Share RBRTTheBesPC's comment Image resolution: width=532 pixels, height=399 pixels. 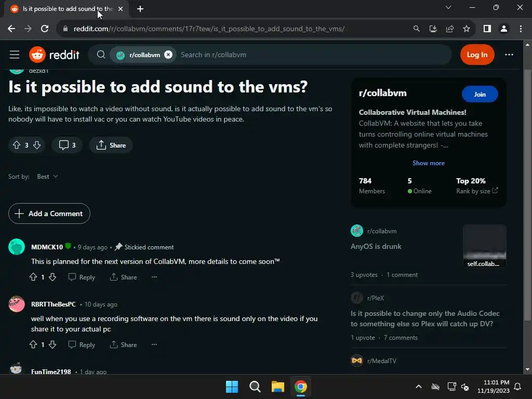pyautogui.click(x=123, y=345)
